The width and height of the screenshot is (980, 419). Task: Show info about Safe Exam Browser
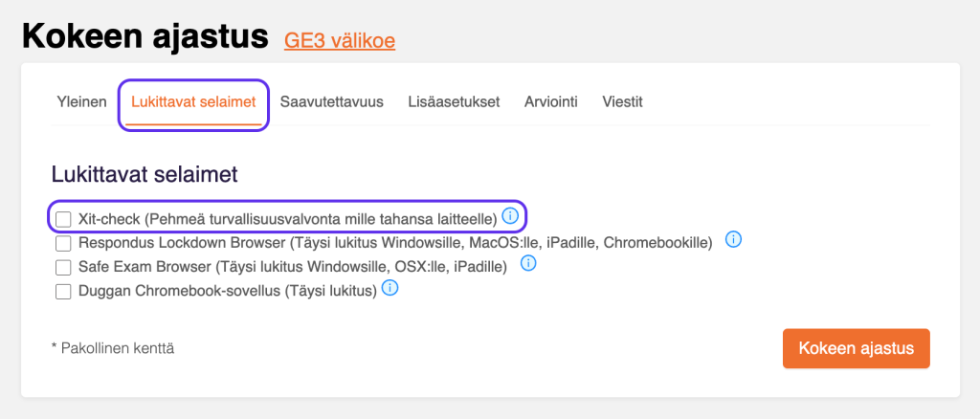coord(527,264)
